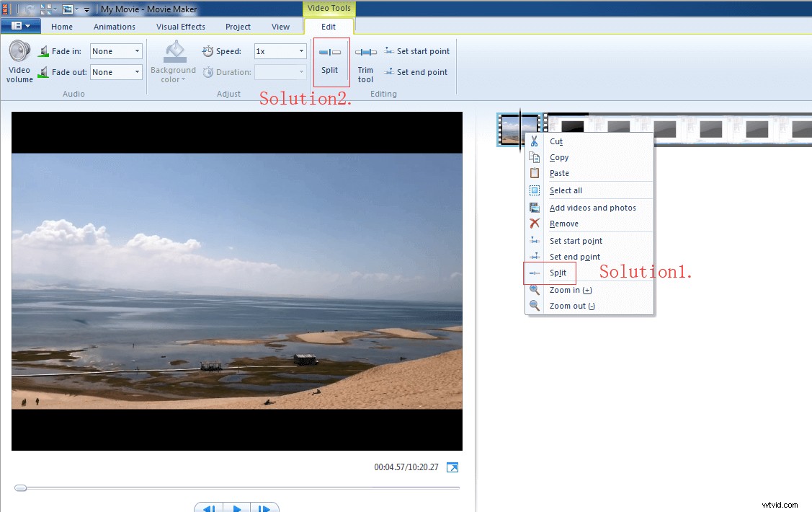Click the Cut icon in the context menu
The width and height of the screenshot is (812, 512).
point(535,141)
